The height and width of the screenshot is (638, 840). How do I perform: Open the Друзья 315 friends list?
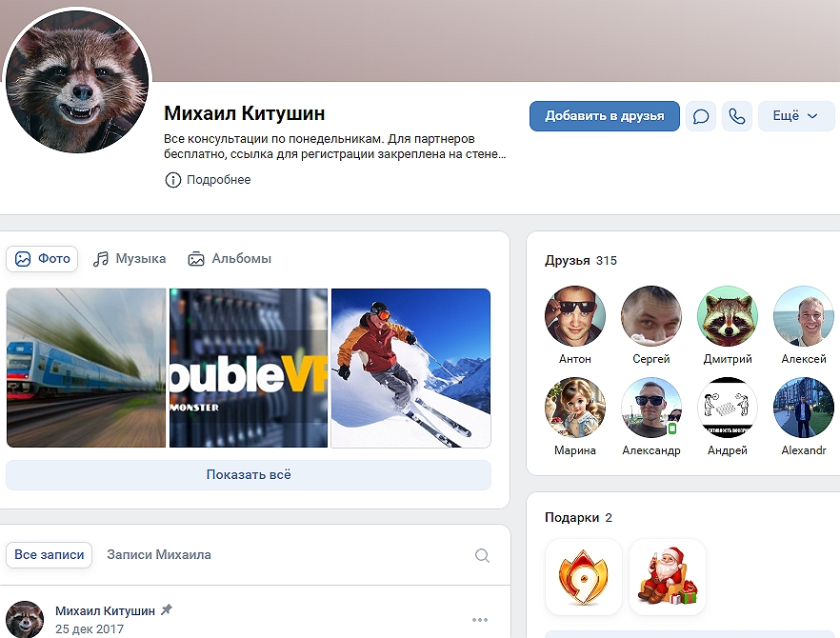[580, 260]
